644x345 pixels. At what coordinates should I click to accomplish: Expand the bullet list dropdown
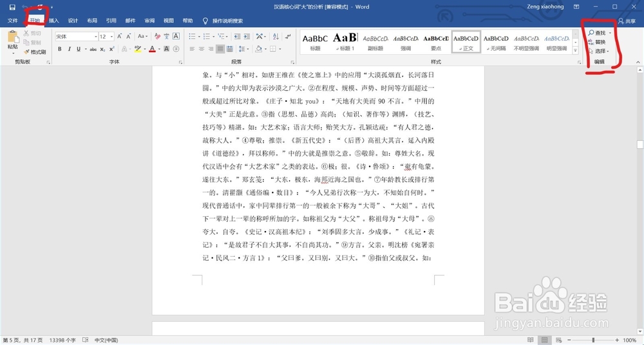pos(200,37)
